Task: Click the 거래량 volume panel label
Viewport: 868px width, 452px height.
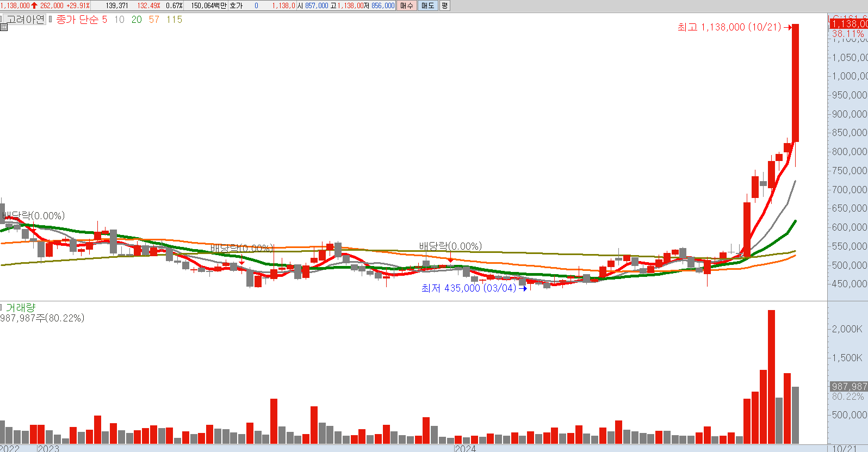Action: point(20,307)
